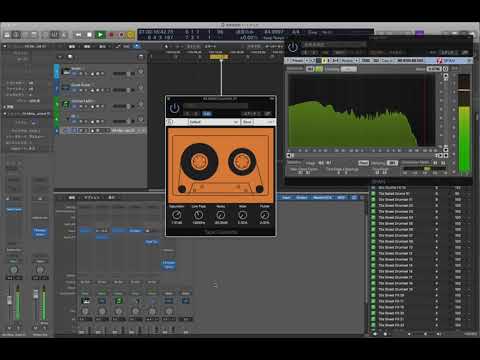The image size is (480, 360).
Task: Click the top track's pan knob
Action: coord(141,71)
